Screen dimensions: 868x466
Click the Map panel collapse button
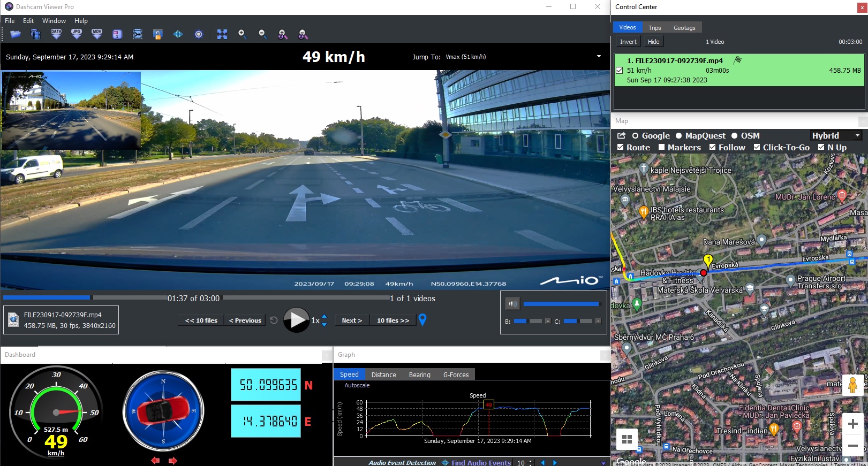(x=863, y=121)
